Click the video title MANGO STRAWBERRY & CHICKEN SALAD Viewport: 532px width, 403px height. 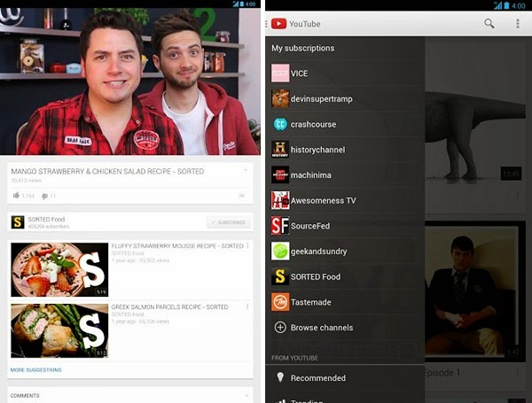pyautogui.click(x=107, y=171)
